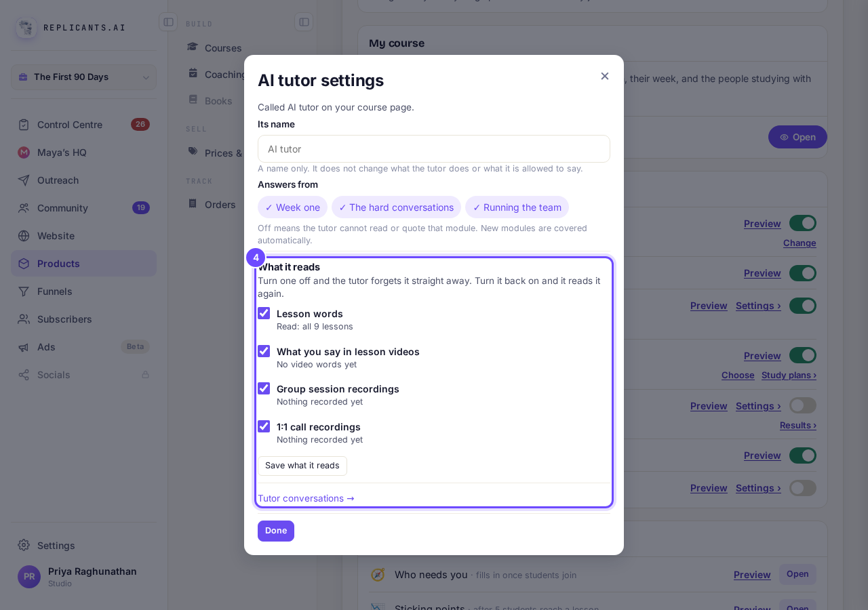Click the Courses graduation cap icon
The image size is (868, 610).
[193, 47]
